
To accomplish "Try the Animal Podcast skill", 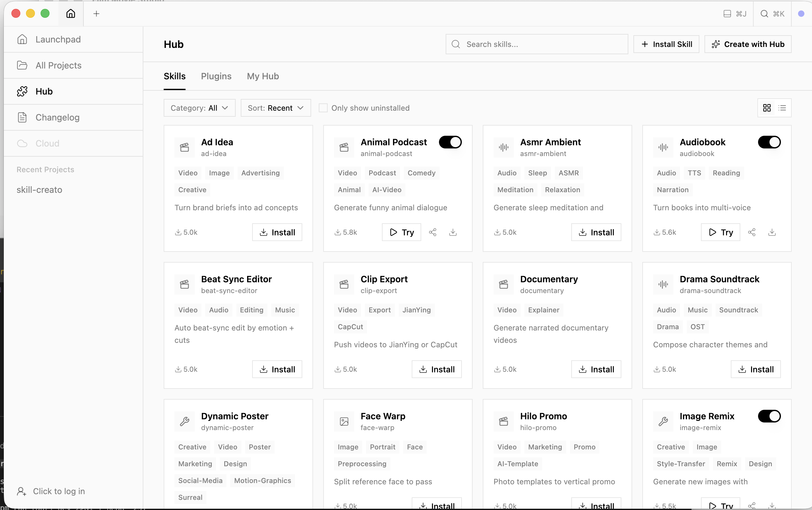I will pos(401,232).
